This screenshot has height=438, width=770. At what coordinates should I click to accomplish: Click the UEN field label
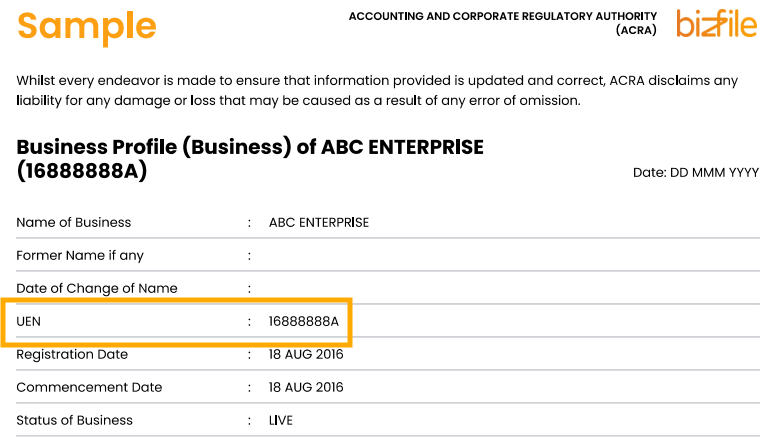pos(29,321)
